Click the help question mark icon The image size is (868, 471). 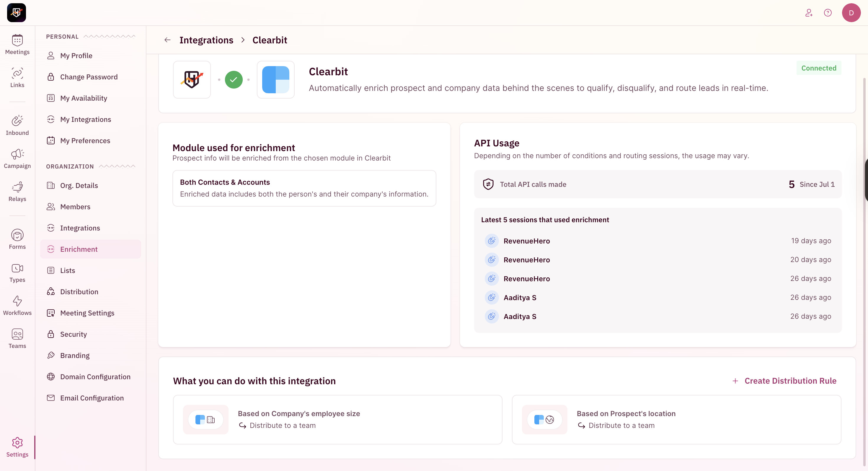point(828,13)
